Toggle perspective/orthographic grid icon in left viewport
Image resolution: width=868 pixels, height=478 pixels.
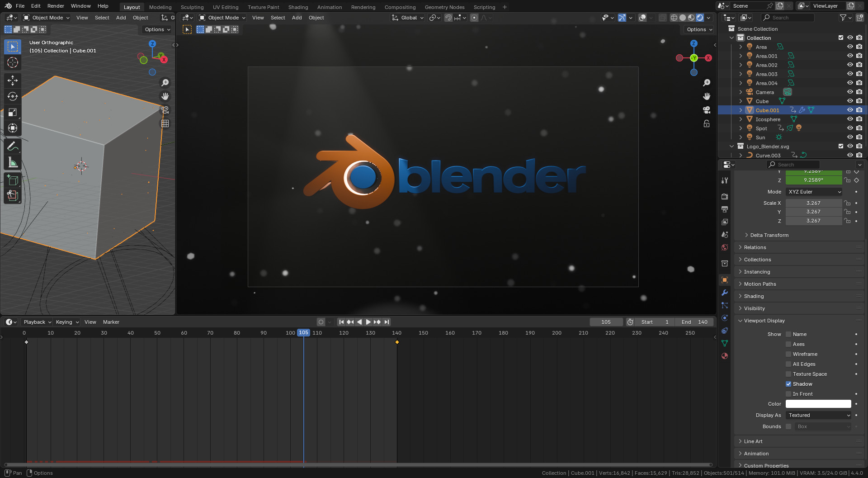165,123
